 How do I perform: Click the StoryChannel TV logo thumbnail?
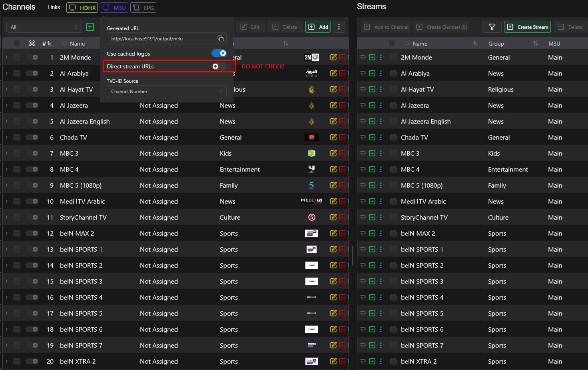click(x=312, y=217)
